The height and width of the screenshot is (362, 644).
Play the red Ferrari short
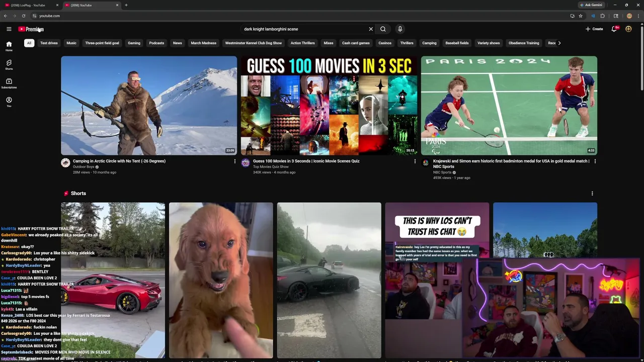[113, 280]
